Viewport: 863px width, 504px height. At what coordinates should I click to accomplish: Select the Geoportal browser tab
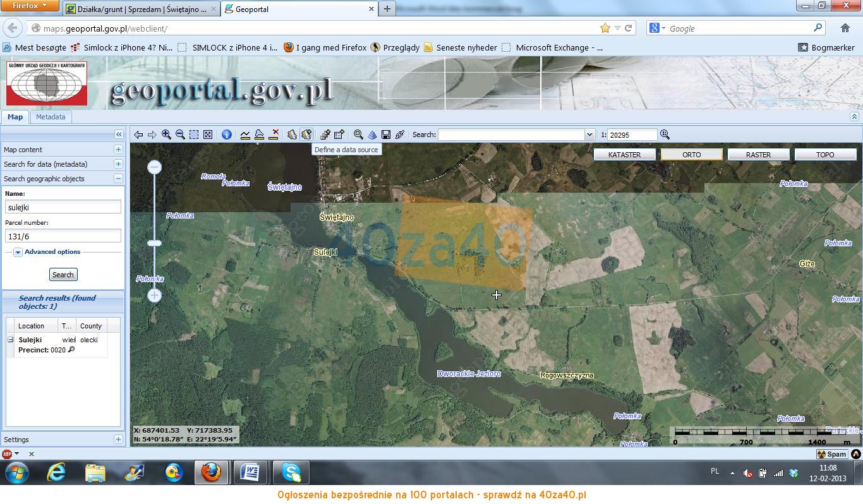tap(299, 9)
